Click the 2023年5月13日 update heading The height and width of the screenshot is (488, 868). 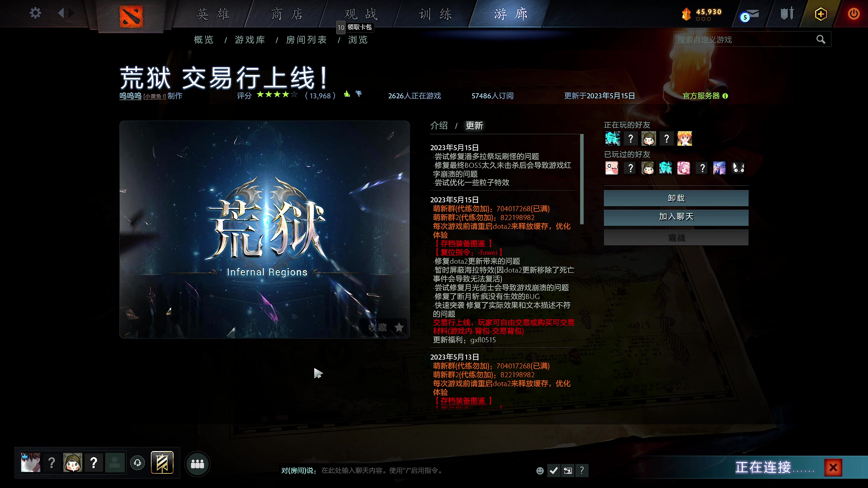click(x=454, y=357)
